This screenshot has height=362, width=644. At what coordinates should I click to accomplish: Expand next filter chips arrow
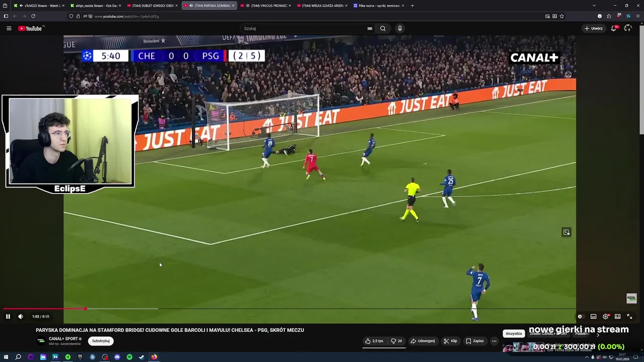point(598,334)
